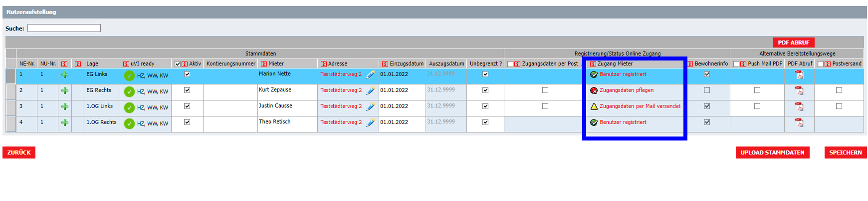868x201 pixels.
Task: Edit address with pencil icon for Marion Nette
Action: pyautogui.click(x=370, y=75)
